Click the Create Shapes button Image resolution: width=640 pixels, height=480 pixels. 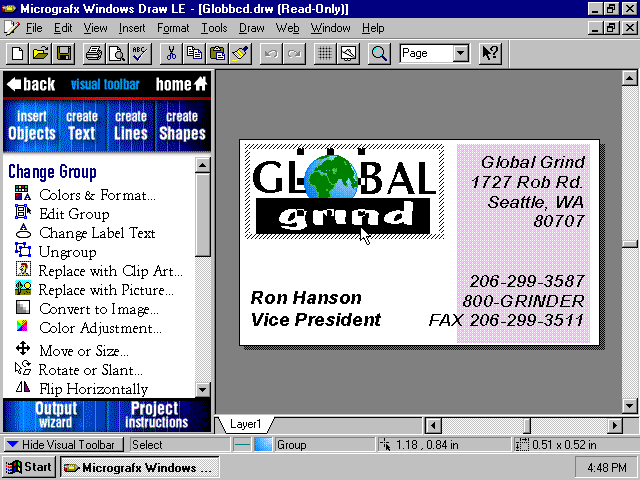click(x=182, y=126)
